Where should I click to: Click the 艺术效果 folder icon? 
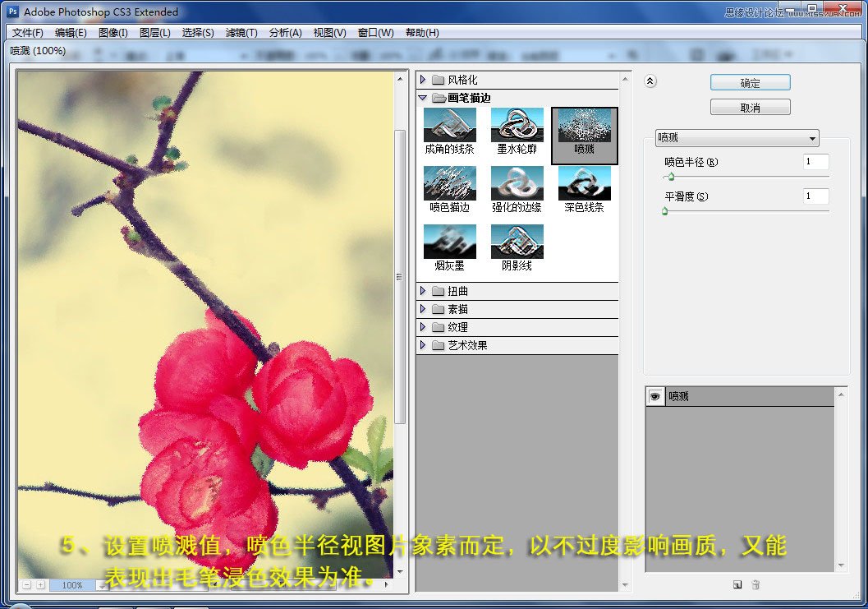coord(439,345)
